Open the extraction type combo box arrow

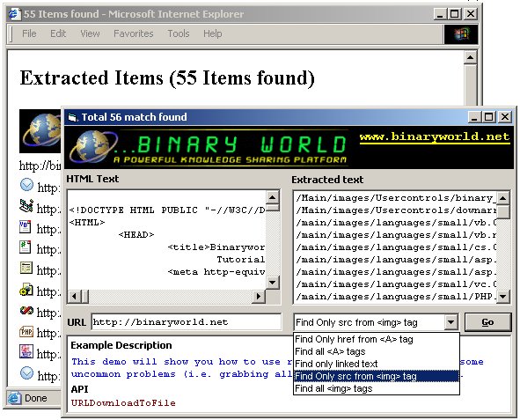(x=450, y=322)
